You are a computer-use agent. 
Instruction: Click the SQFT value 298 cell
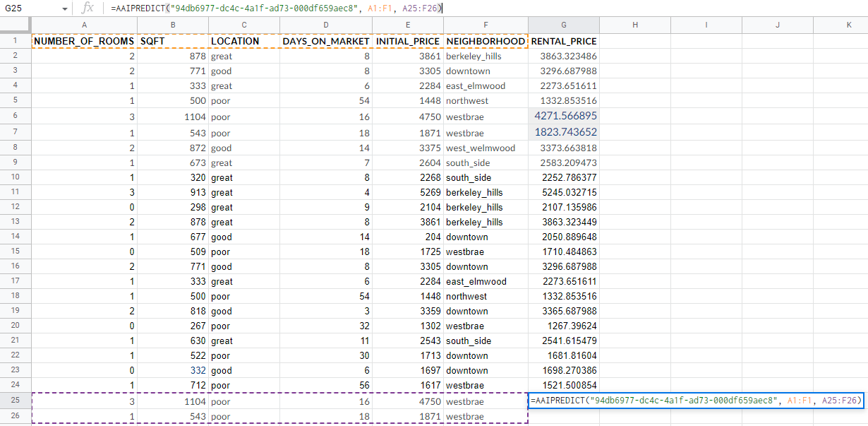click(x=173, y=207)
